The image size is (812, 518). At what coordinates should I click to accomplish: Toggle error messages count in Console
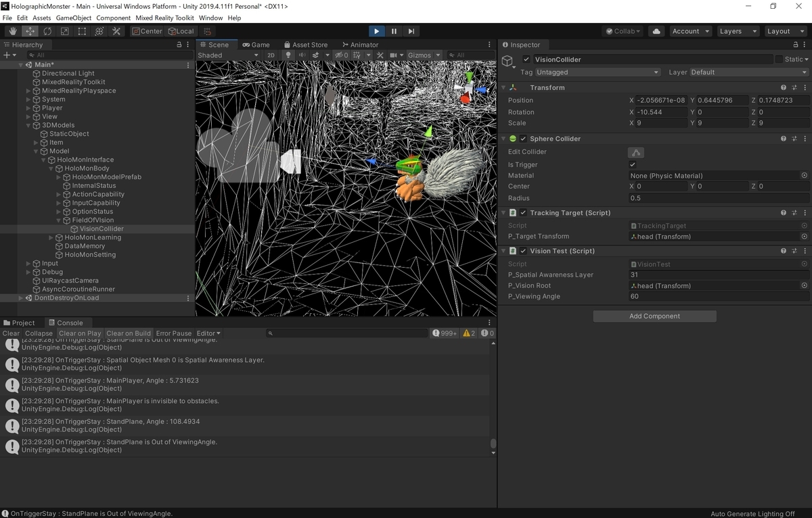(x=487, y=333)
